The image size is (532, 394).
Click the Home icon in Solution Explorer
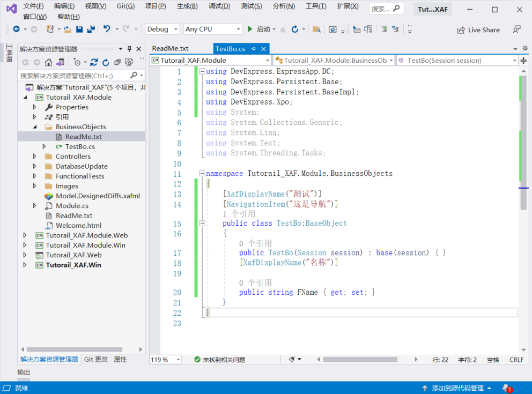(48, 62)
